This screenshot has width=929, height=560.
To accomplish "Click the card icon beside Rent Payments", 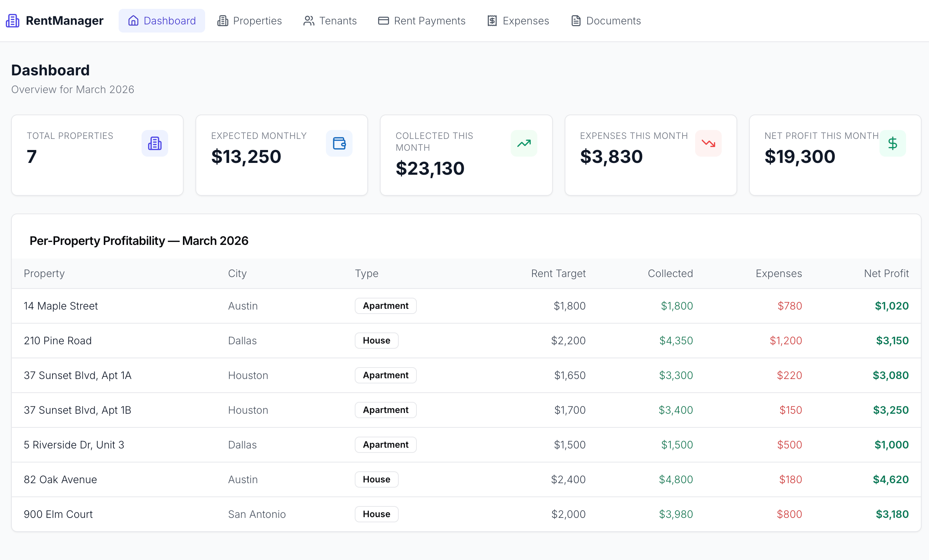I will pyautogui.click(x=383, y=21).
